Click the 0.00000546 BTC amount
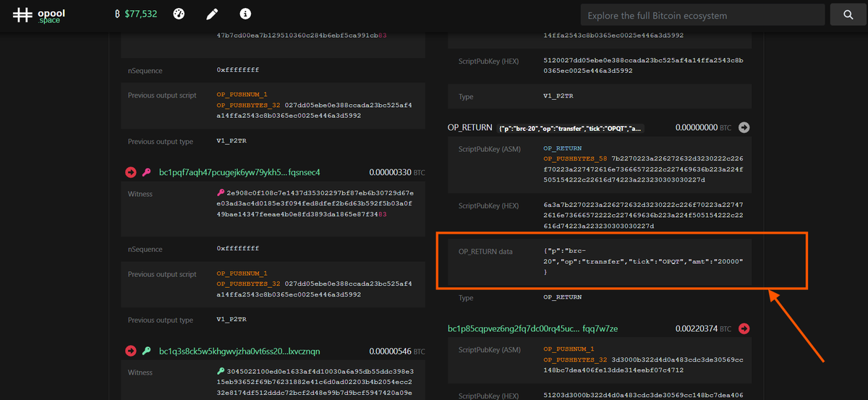The height and width of the screenshot is (400, 868). pyautogui.click(x=397, y=351)
